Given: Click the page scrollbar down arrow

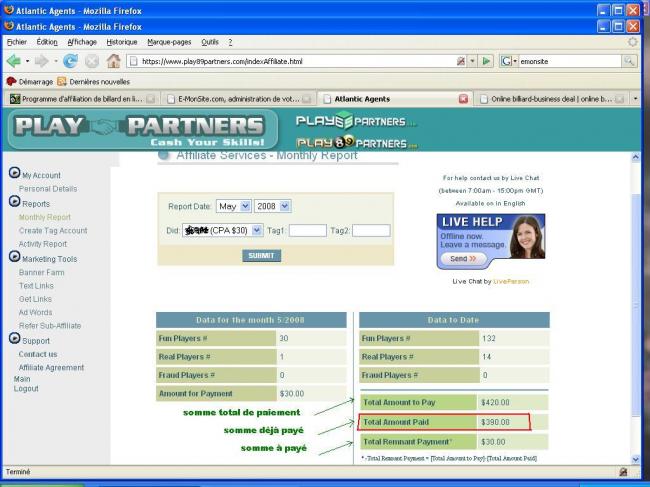Looking at the screenshot, I should (635, 459).
